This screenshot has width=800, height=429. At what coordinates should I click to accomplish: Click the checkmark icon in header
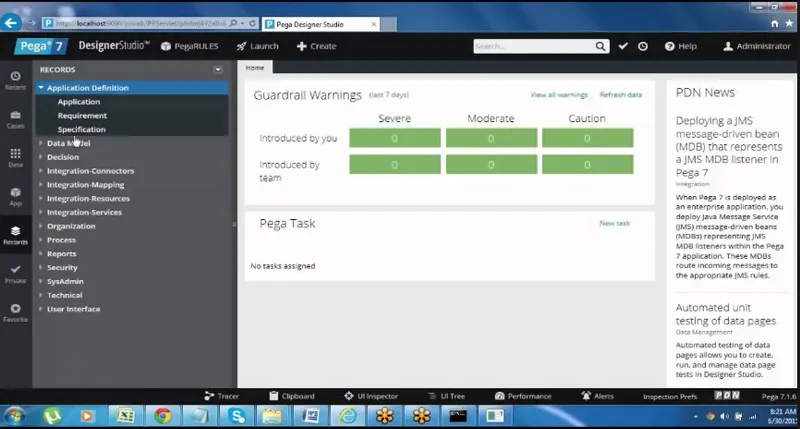[623, 46]
